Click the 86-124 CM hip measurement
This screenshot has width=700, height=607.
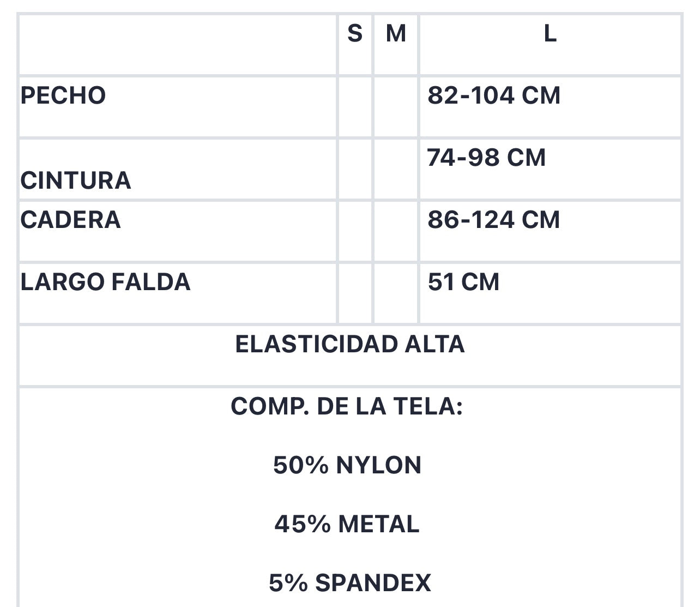coord(494,220)
